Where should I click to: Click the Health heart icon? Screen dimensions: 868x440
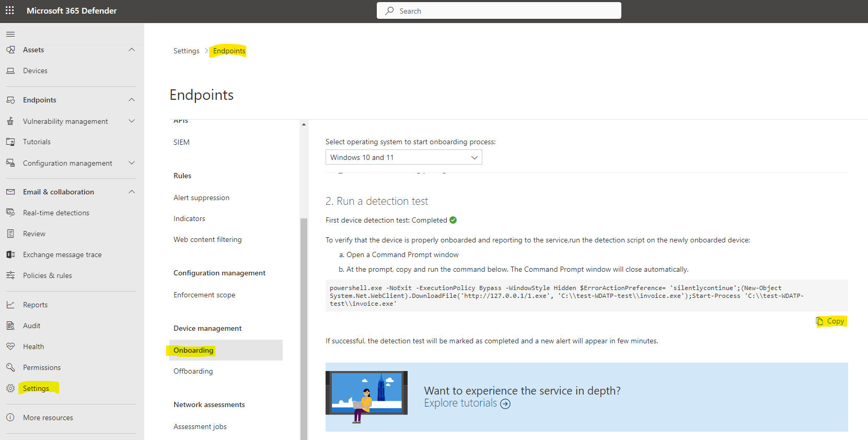click(x=10, y=346)
